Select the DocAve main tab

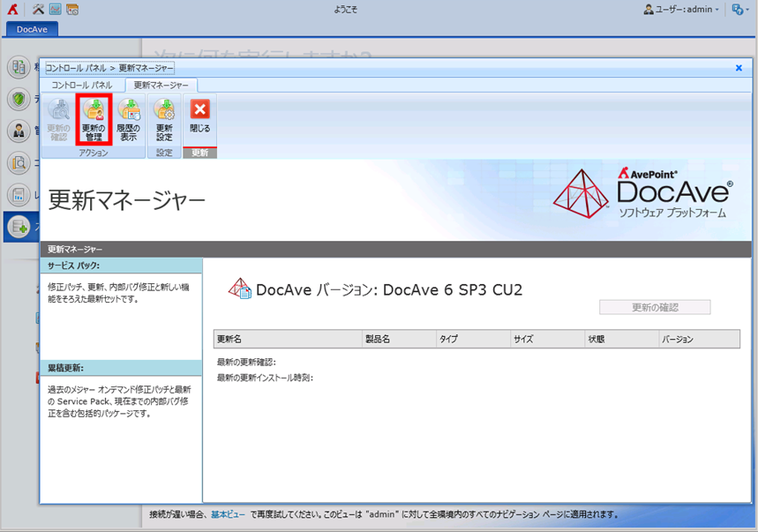(32, 29)
